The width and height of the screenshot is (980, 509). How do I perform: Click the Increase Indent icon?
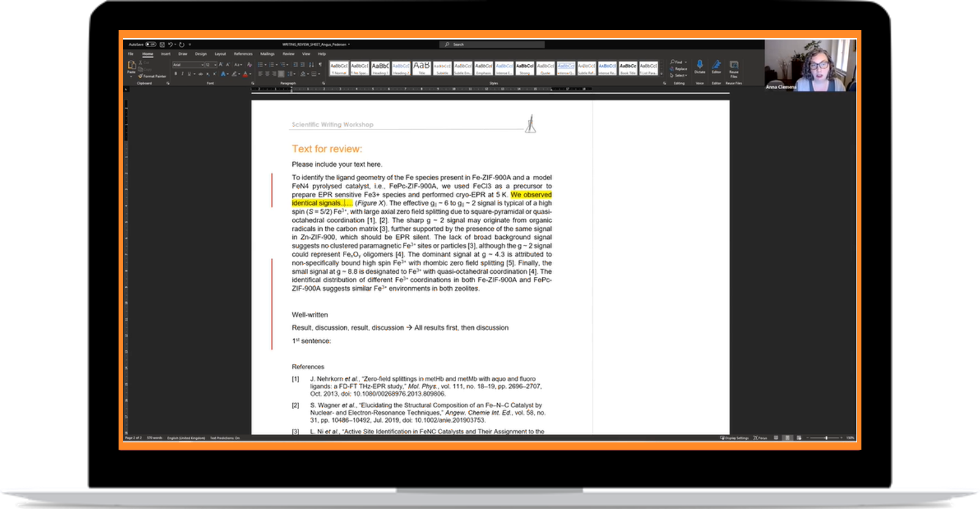click(303, 64)
